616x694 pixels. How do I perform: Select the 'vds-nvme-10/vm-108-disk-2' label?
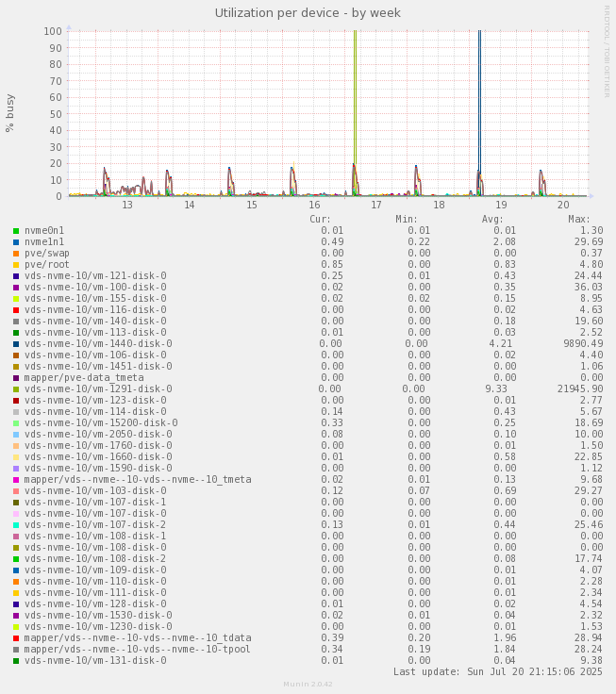[x=95, y=559]
